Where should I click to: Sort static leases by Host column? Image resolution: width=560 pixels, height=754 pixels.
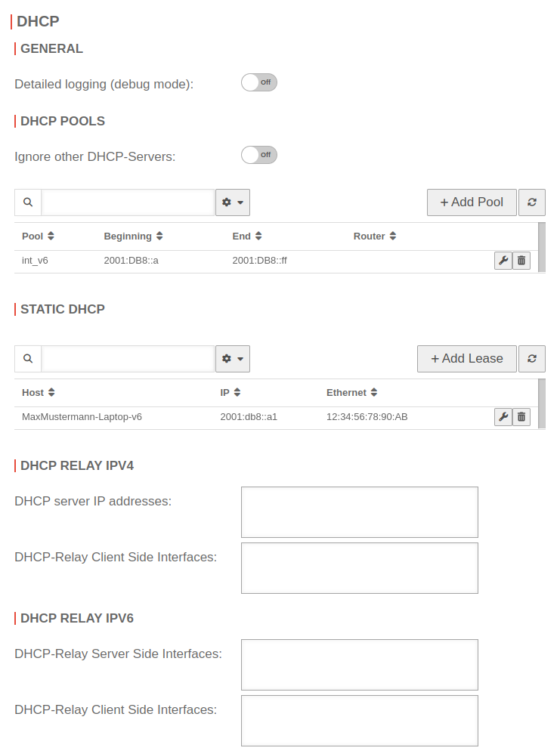click(38, 393)
